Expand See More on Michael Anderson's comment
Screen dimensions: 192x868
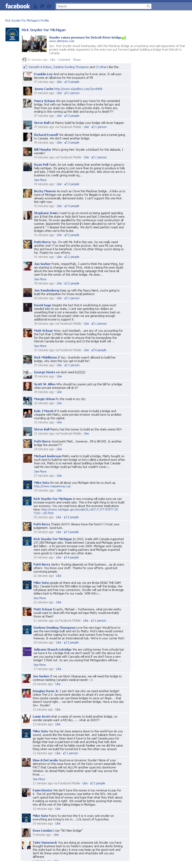pos(40,471)
